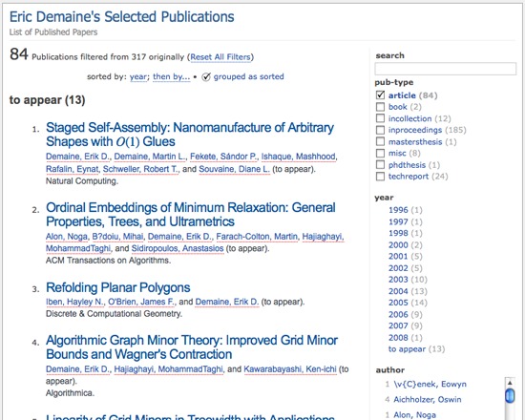The image size is (525, 420).
Task: Click author Rafalin, Eynat
Action: pyautogui.click(x=72, y=169)
